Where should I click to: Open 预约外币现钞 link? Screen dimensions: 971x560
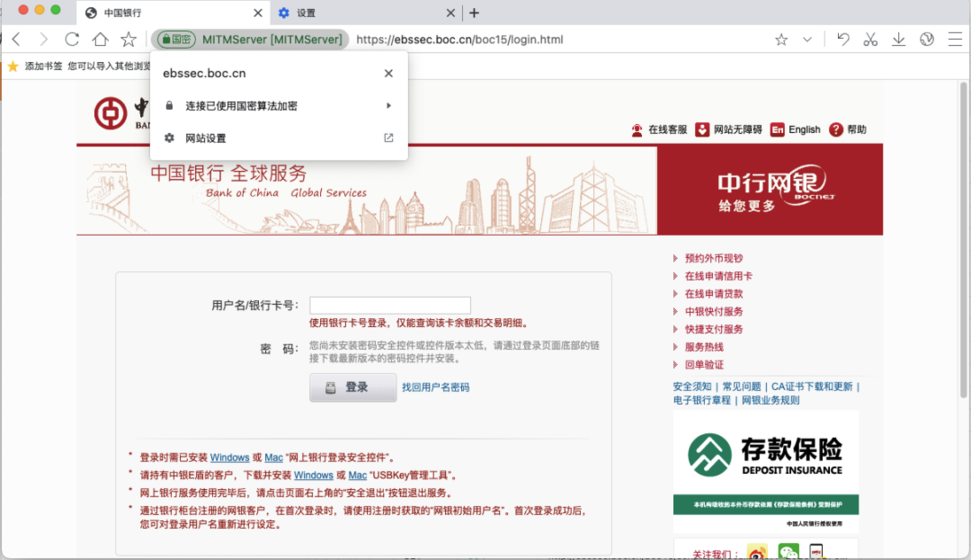pyautogui.click(x=713, y=259)
